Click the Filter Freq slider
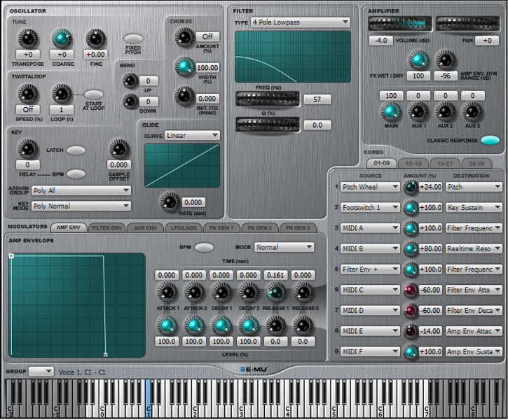 click(x=268, y=99)
